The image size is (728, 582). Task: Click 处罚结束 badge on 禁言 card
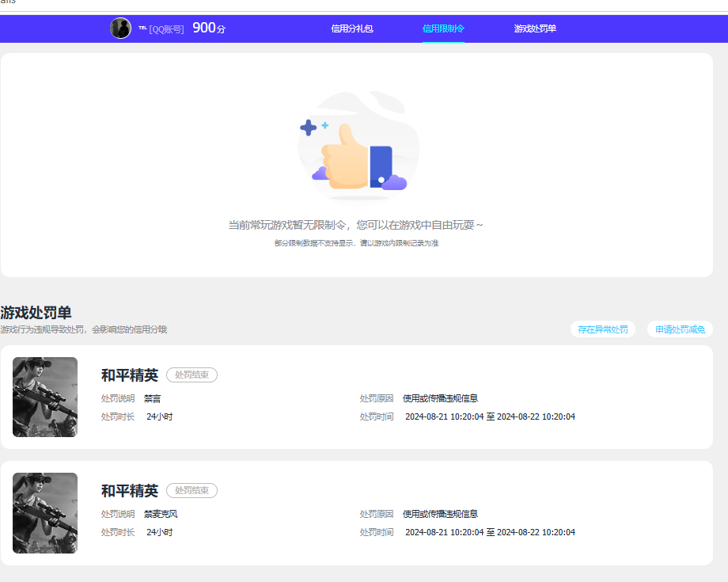tap(191, 375)
